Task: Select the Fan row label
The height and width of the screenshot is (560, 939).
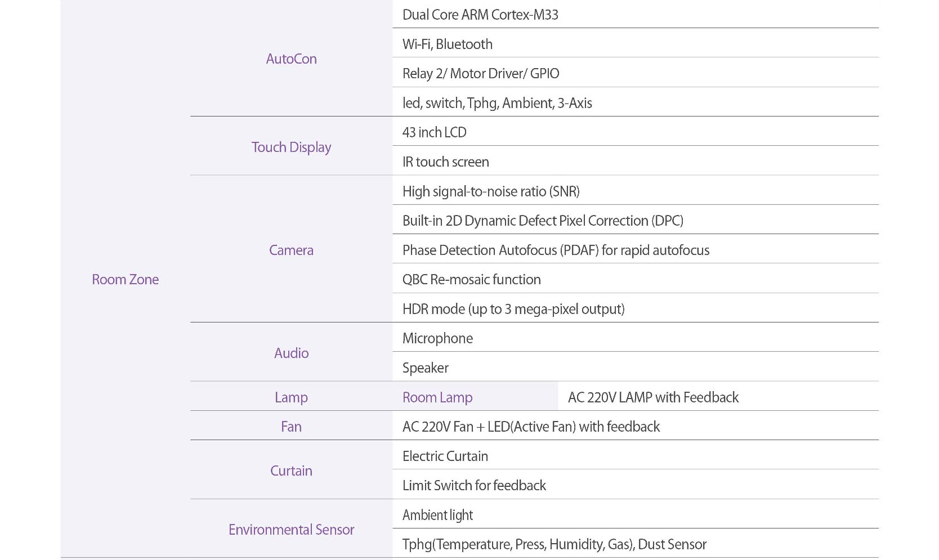Action: point(291,427)
